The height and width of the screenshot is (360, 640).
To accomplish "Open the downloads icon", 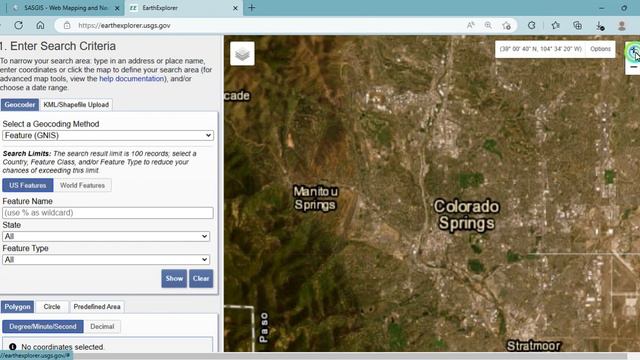I will click(600, 26).
